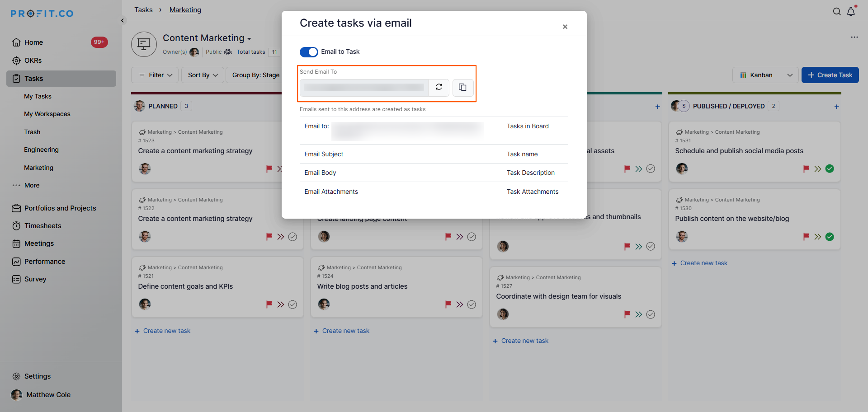Mark task 1524 as complete
The width and height of the screenshot is (868, 412).
[472, 304]
